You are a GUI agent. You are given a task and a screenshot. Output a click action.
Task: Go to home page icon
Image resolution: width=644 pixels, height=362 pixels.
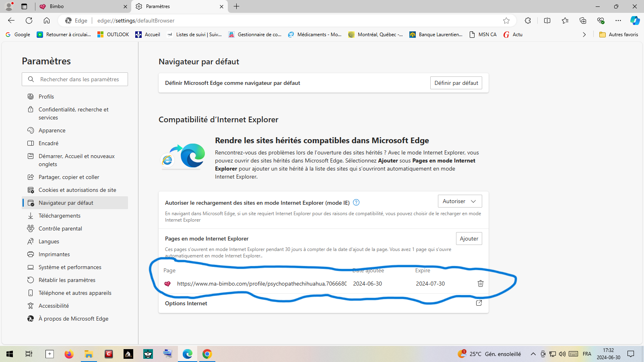pyautogui.click(x=47, y=21)
